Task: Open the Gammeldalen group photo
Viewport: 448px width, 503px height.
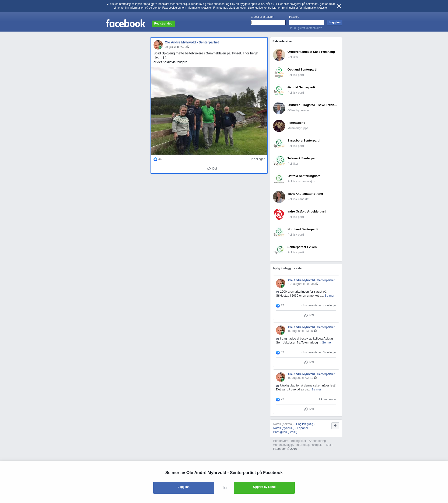Action: 209,111
